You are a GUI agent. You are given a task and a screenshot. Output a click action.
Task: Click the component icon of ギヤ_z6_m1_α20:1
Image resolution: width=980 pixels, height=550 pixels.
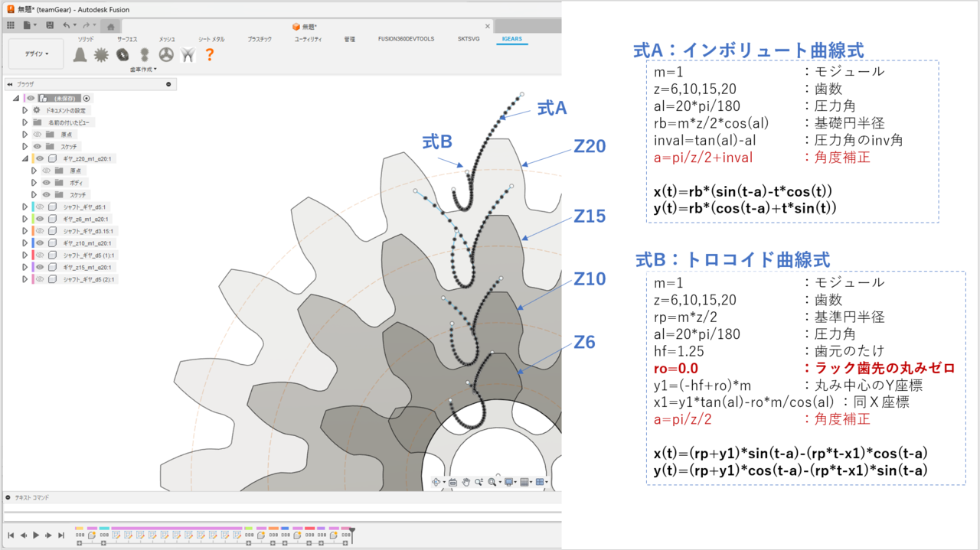point(53,219)
